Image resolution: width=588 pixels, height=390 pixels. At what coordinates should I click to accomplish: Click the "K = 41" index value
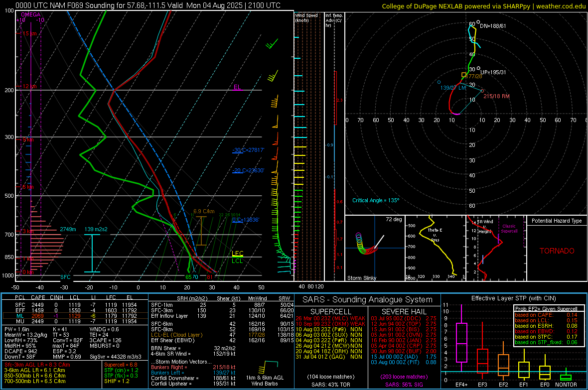pyautogui.click(x=60, y=329)
